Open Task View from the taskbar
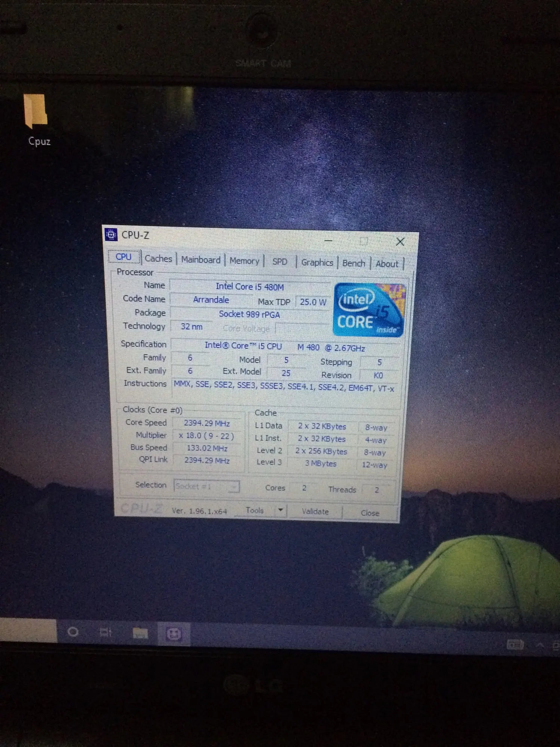This screenshot has width=560, height=747. pyautogui.click(x=106, y=632)
